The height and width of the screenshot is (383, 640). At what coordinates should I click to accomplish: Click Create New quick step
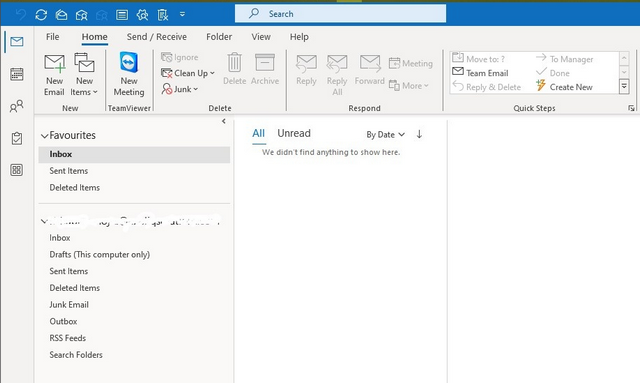click(564, 87)
